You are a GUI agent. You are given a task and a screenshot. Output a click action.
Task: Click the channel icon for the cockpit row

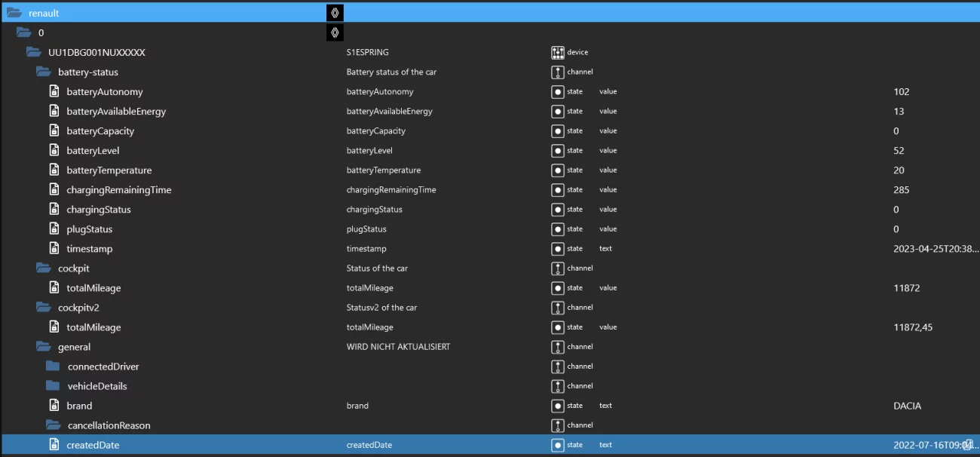[x=558, y=268]
